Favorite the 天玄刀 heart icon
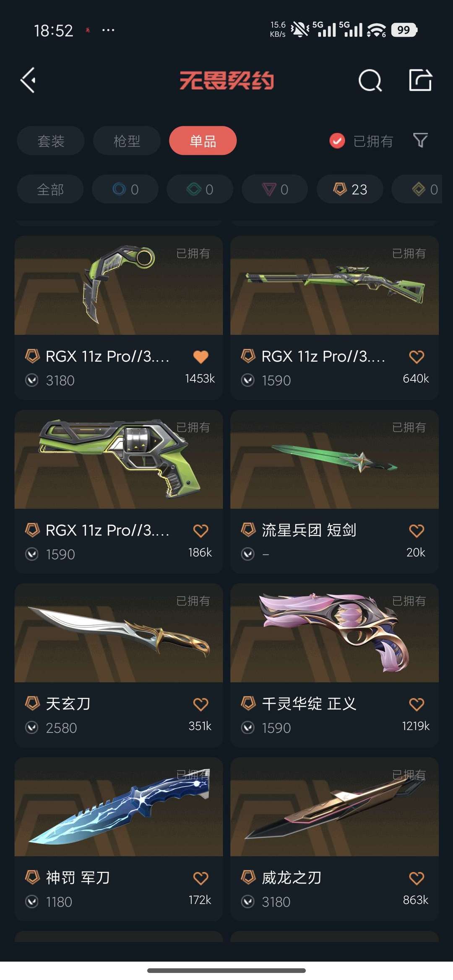This screenshot has height=980, width=453. click(200, 704)
